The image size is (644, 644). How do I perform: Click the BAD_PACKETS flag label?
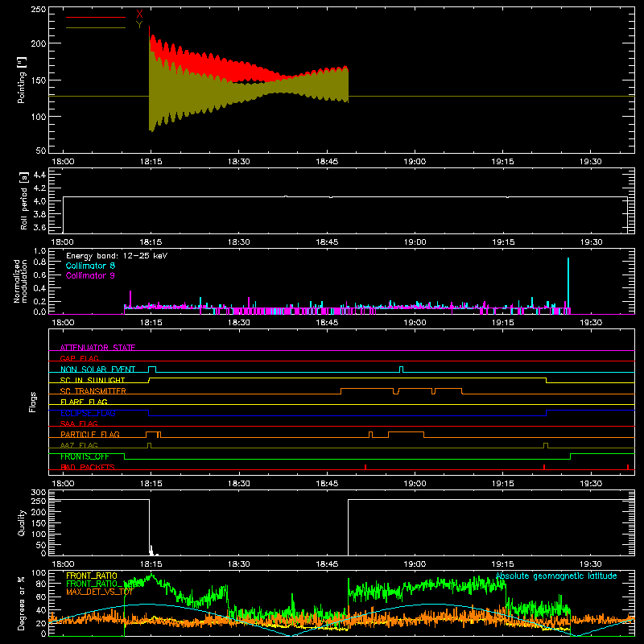(x=88, y=467)
